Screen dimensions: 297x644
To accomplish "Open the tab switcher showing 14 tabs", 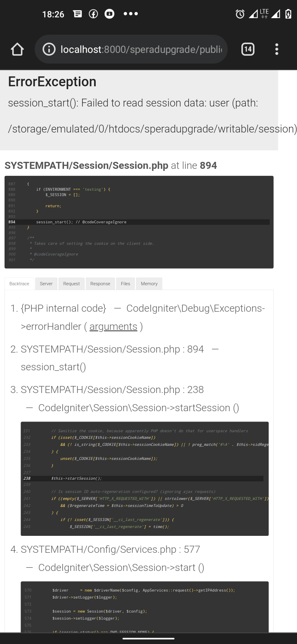I will [248, 49].
